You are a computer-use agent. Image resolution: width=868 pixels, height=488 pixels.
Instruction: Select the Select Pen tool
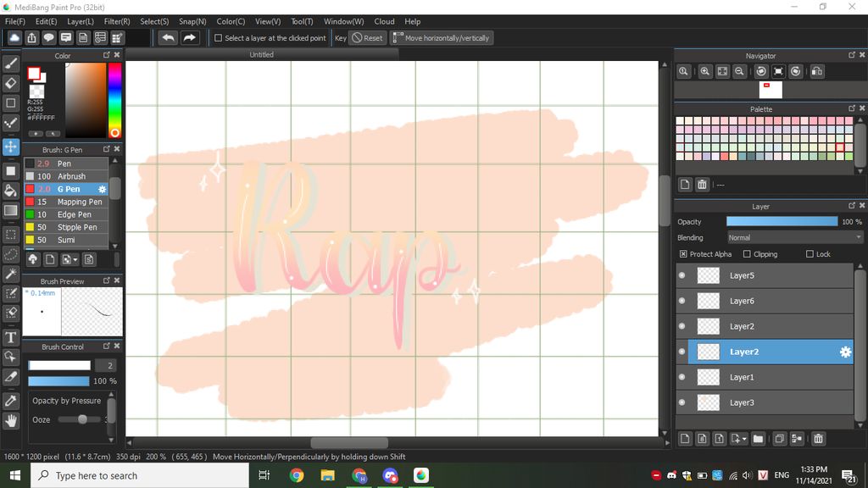[x=10, y=293]
